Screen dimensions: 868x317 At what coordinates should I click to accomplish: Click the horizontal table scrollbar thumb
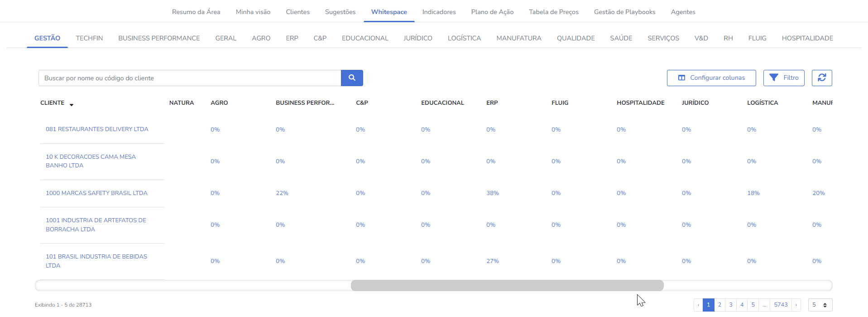[507, 285]
